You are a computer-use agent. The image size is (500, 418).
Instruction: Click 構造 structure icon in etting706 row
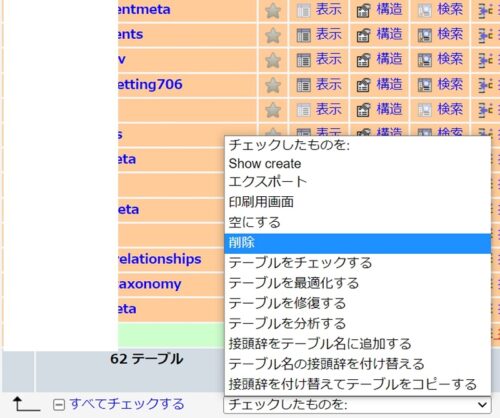[x=363, y=85]
